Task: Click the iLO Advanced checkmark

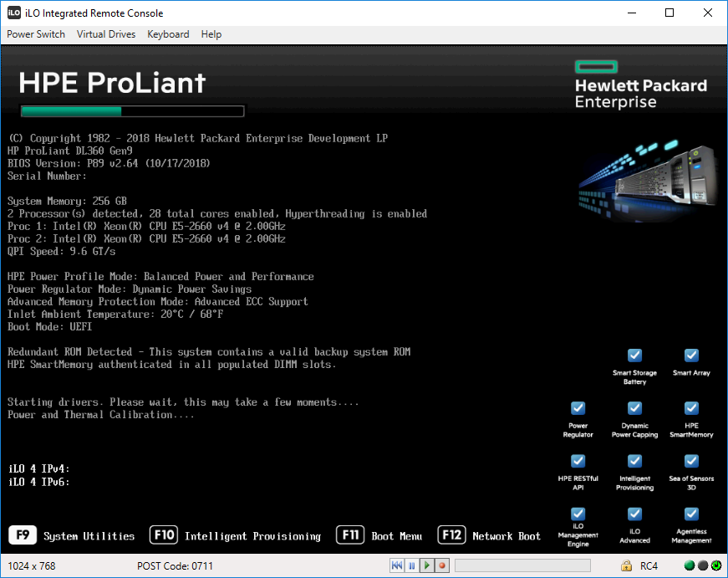Action: coord(634,514)
